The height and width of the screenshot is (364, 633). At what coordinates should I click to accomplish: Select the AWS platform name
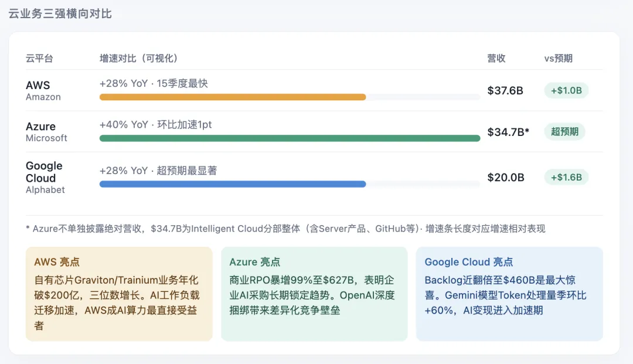[x=38, y=86]
